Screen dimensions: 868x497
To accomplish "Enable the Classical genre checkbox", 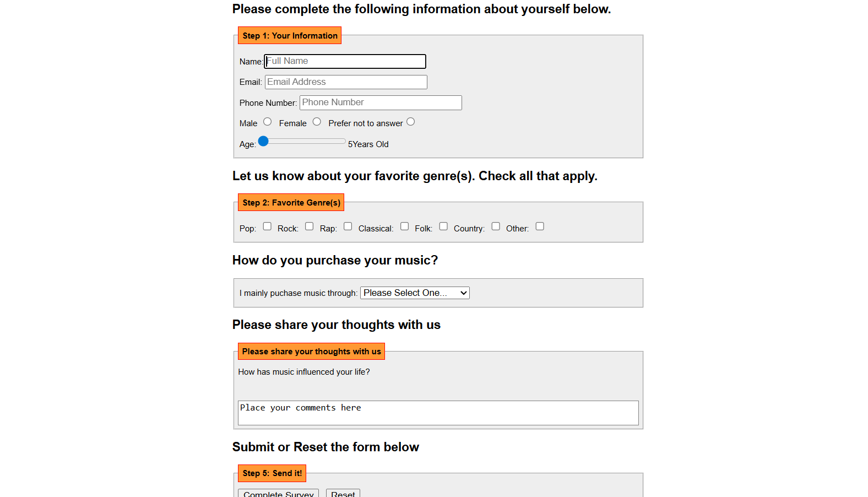I will click(405, 226).
